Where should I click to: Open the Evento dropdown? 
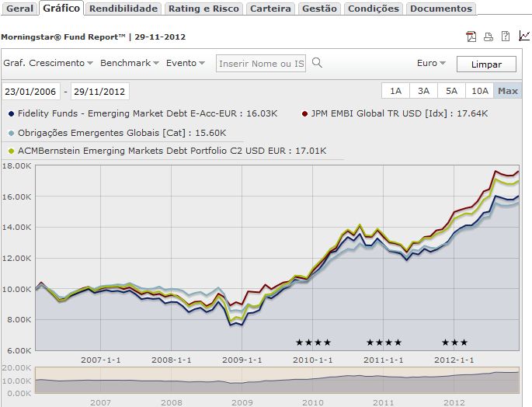186,63
